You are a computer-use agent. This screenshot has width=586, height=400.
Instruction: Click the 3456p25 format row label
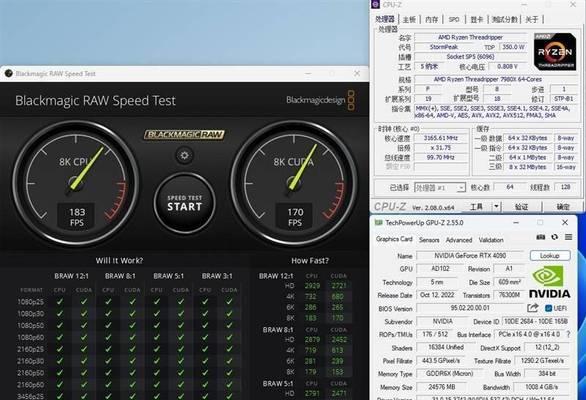tap(31, 396)
